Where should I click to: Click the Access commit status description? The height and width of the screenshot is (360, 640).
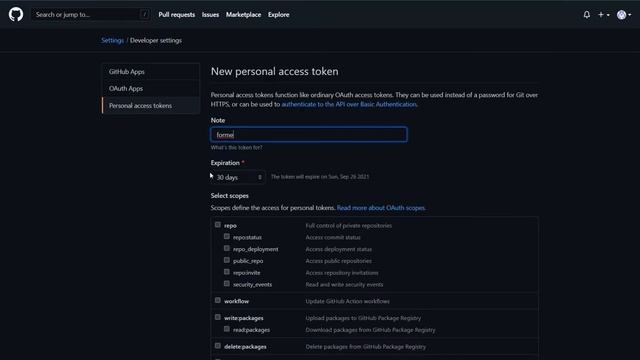[x=333, y=238]
